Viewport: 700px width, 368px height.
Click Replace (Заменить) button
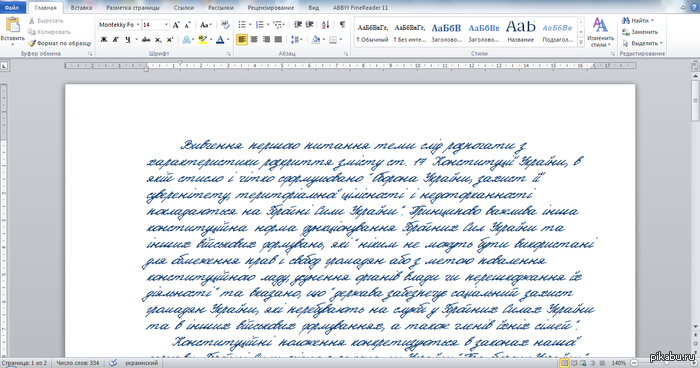click(x=640, y=32)
